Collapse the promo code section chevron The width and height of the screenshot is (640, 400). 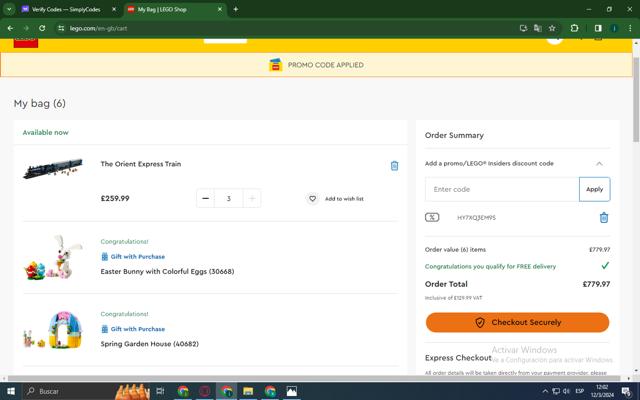tap(599, 164)
